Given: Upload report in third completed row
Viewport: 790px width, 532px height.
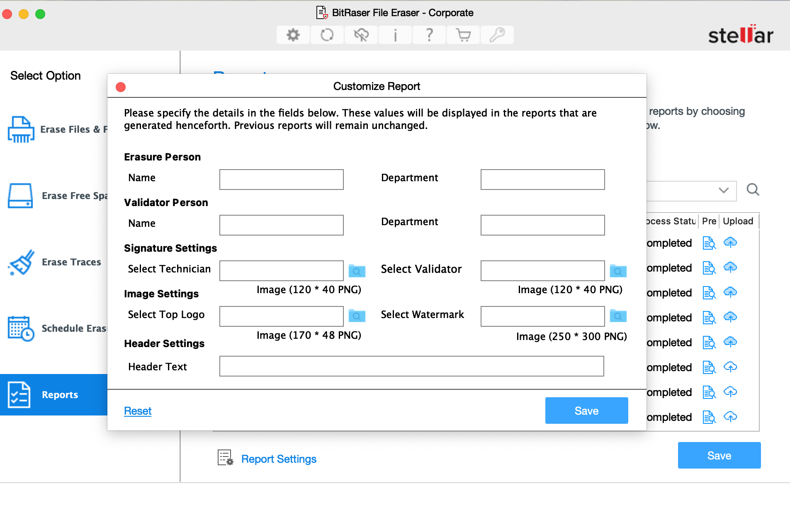Looking at the screenshot, I should point(730,292).
